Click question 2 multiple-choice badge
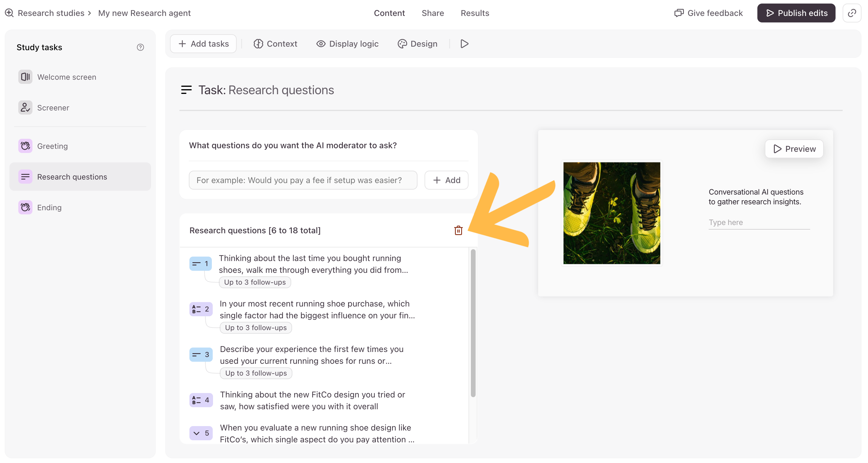Screen dimensions: 868x463 (x=201, y=309)
